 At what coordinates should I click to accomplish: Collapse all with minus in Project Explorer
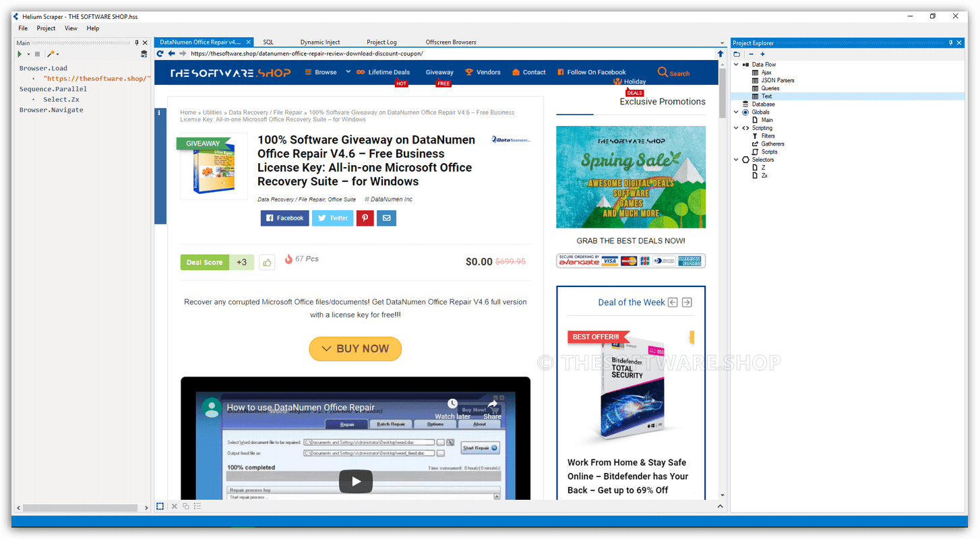(x=751, y=54)
